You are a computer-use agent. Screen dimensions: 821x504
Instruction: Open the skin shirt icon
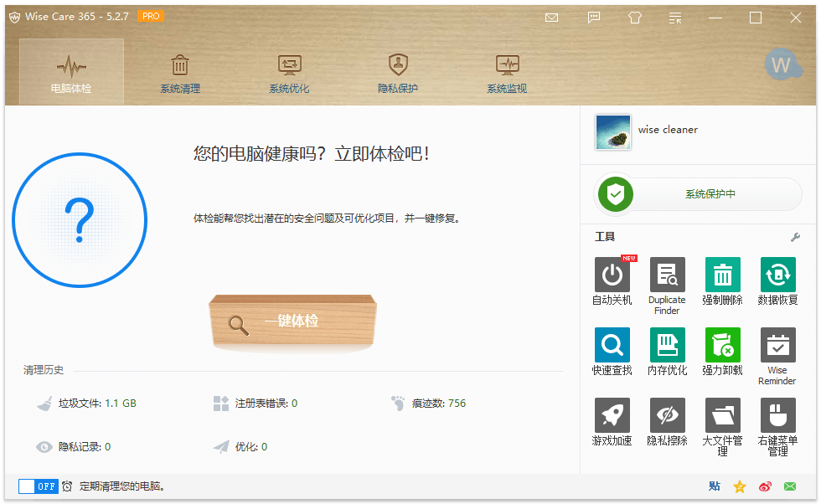pyautogui.click(x=635, y=18)
